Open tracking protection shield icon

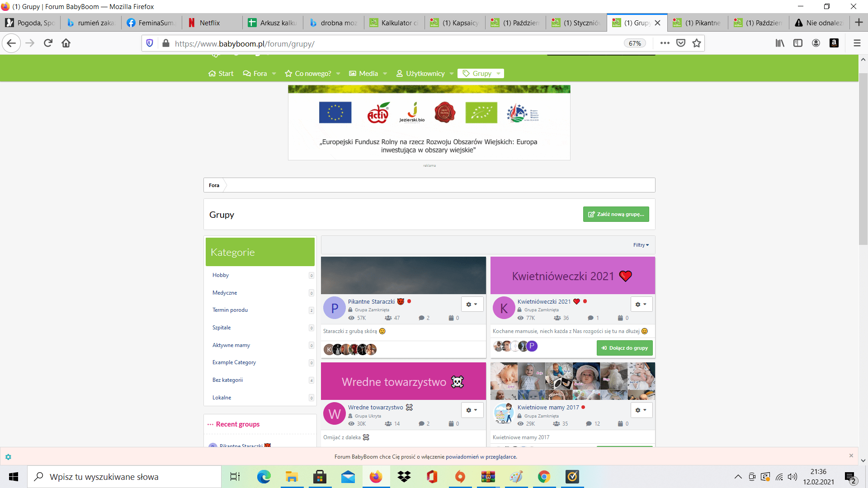[150, 43]
